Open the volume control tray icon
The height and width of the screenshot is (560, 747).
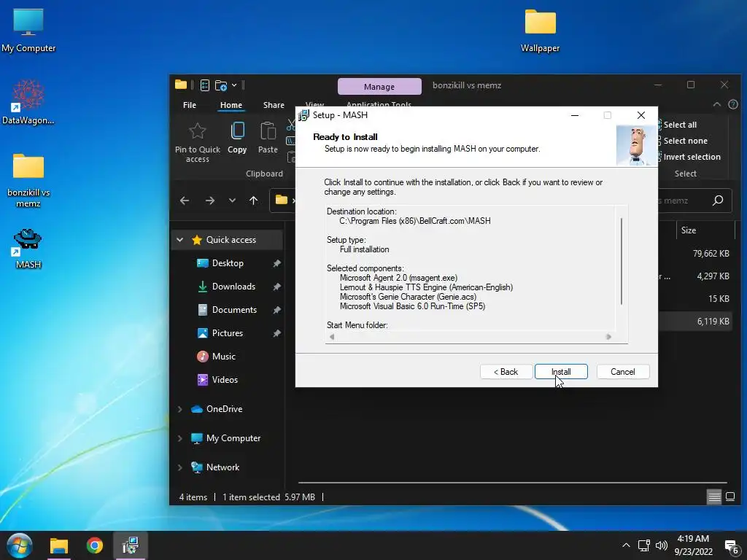[661, 545]
